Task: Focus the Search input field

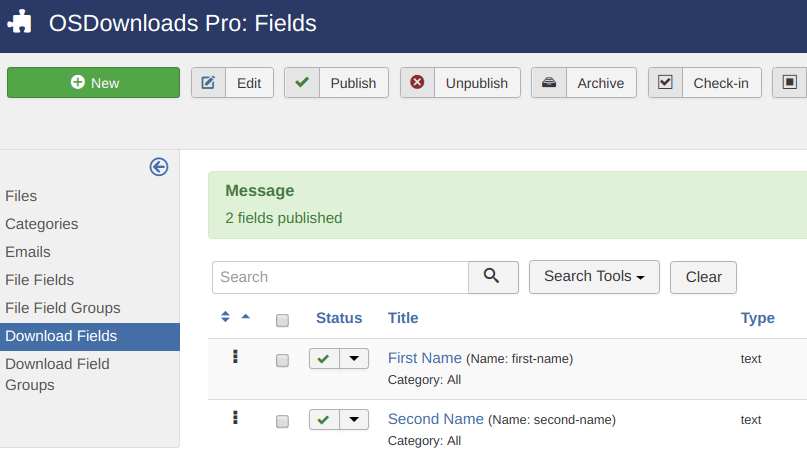Action: [340, 277]
